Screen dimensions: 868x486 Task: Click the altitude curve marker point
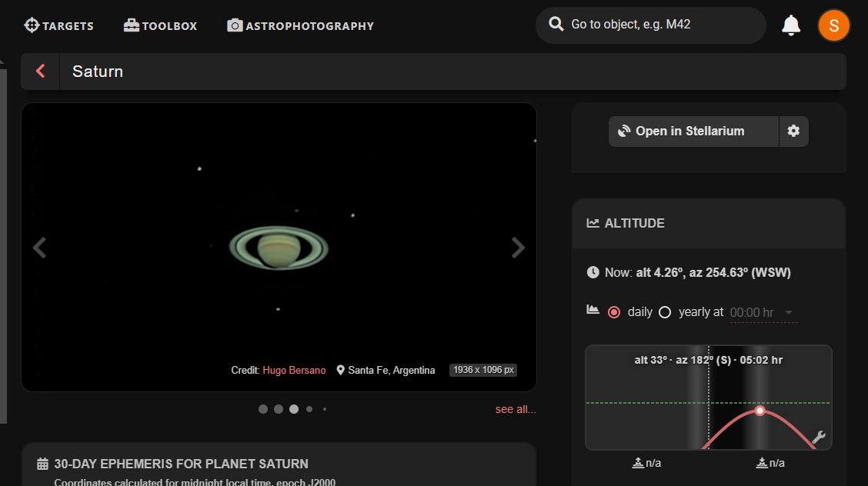coord(760,410)
